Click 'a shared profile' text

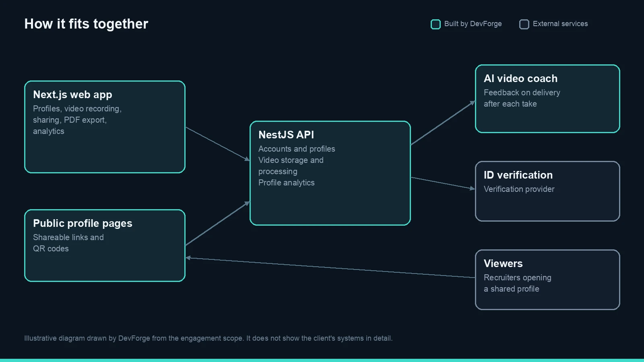(512, 289)
